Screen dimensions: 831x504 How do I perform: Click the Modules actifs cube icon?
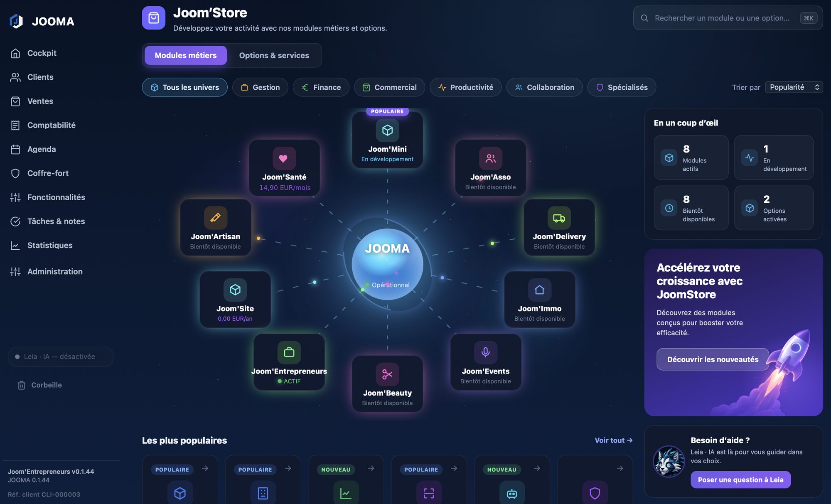tap(669, 158)
